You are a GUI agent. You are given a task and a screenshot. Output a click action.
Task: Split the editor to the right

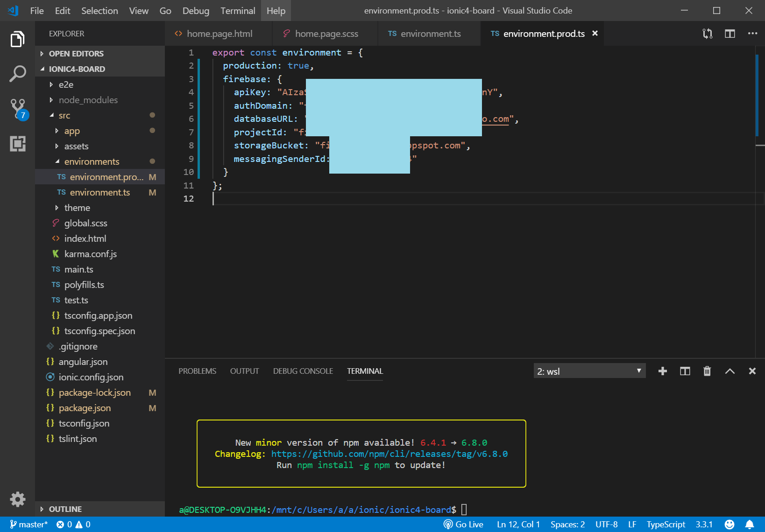[x=730, y=34]
